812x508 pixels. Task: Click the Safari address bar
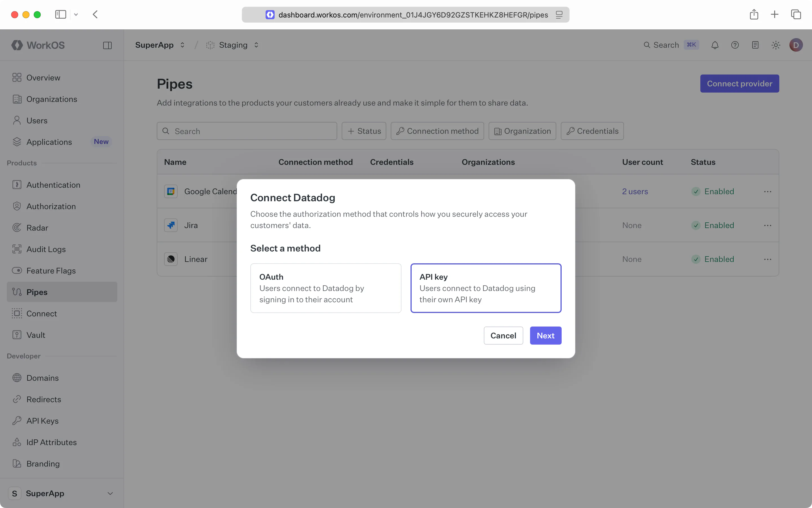405,15
